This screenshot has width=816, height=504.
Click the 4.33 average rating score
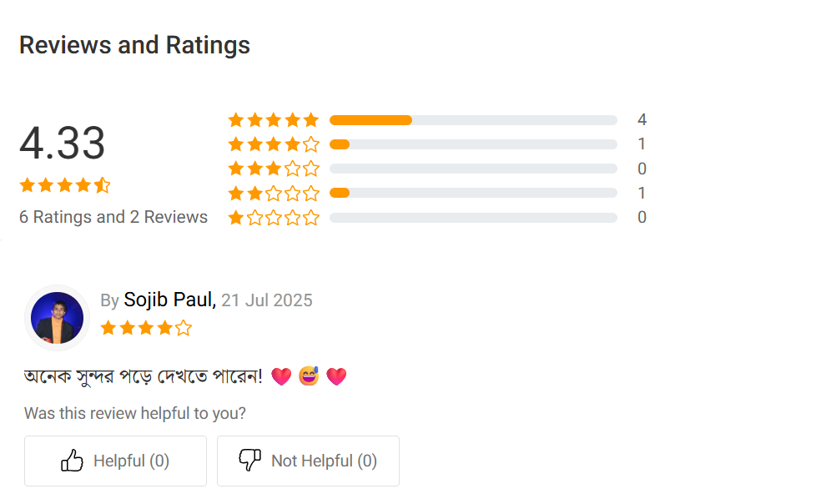(63, 143)
